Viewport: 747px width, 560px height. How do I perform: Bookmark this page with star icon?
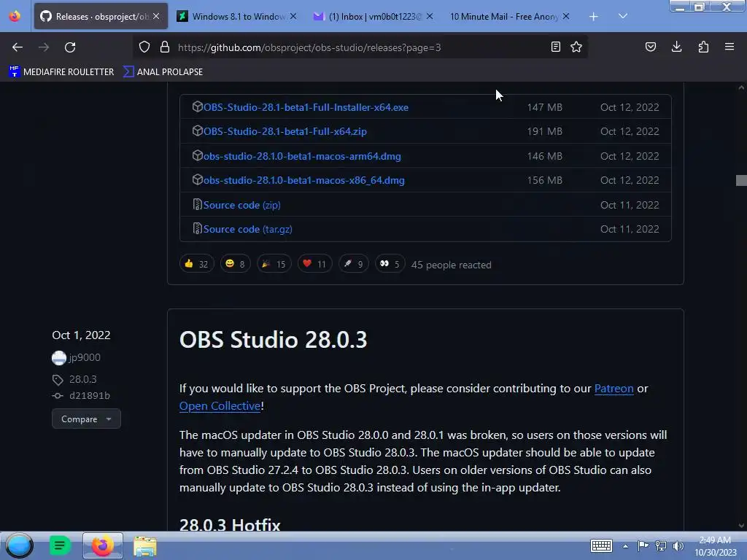(x=576, y=47)
